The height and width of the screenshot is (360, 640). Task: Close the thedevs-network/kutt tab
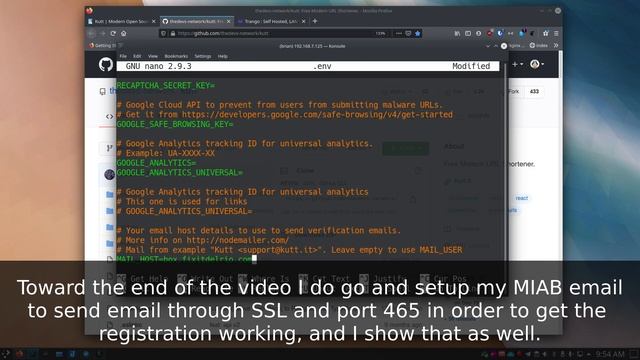pyautogui.click(x=229, y=21)
